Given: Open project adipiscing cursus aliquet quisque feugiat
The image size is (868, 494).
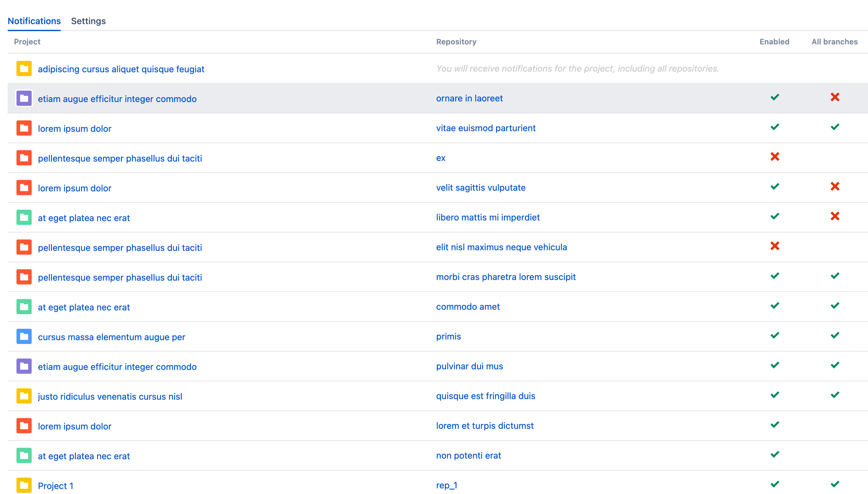Looking at the screenshot, I should click(x=121, y=69).
